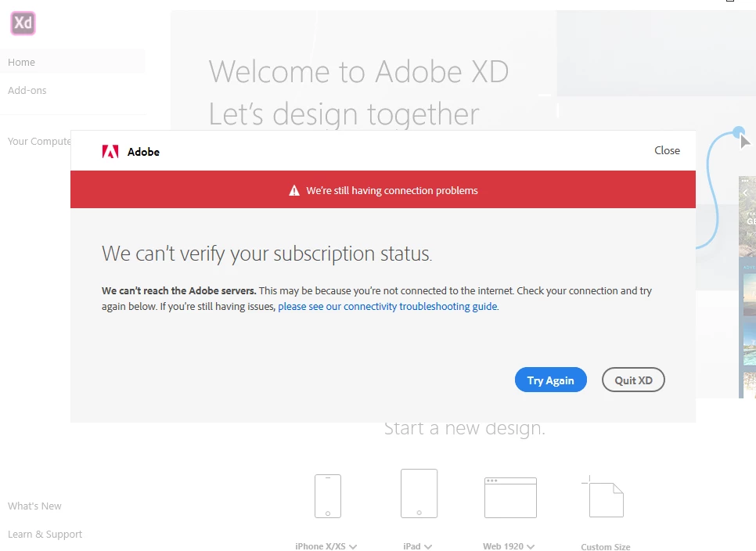The image size is (756, 551).
Task: Click the Web 1920 artboard icon
Action: point(510,498)
